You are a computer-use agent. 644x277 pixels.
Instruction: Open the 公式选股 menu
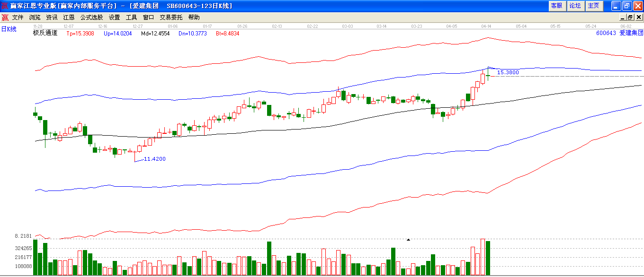tap(91, 17)
